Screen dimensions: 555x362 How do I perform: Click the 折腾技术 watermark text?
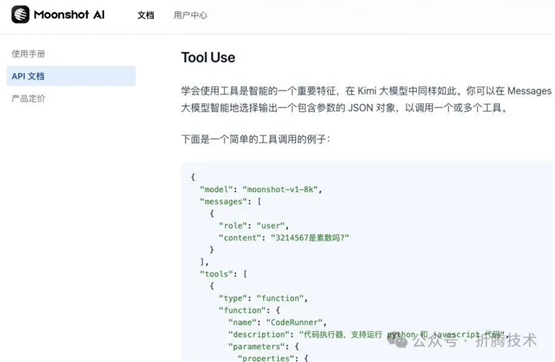pyautogui.click(x=506, y=340)
